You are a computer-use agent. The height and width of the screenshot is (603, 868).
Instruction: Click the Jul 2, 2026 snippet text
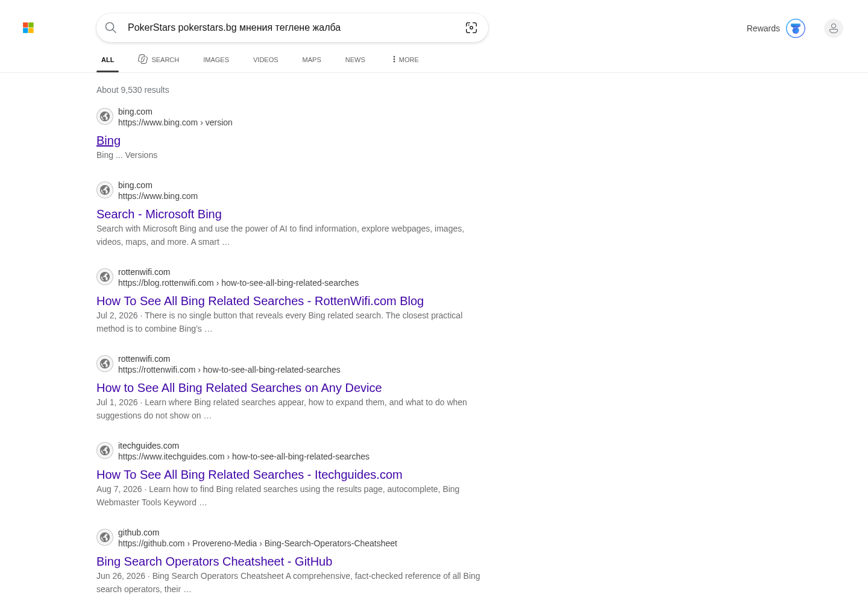pyautogui.click(x=280, y=322)
